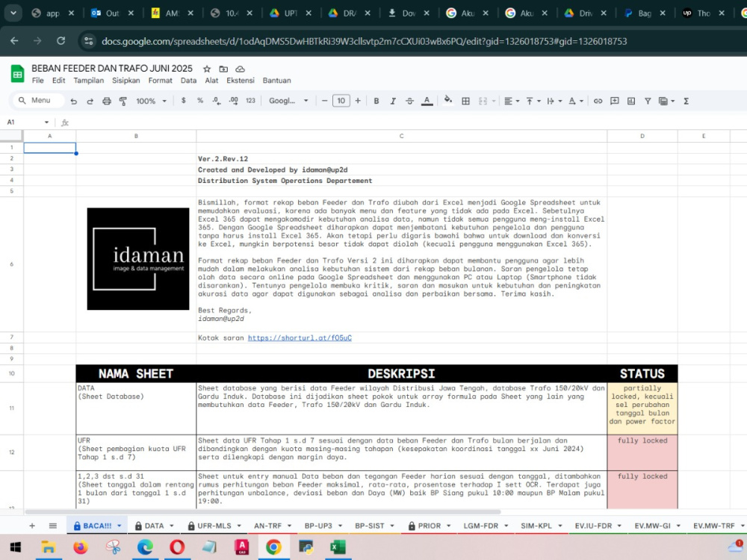Open borders tool
The height and width of the screenshot is (560, 747).
466,101
